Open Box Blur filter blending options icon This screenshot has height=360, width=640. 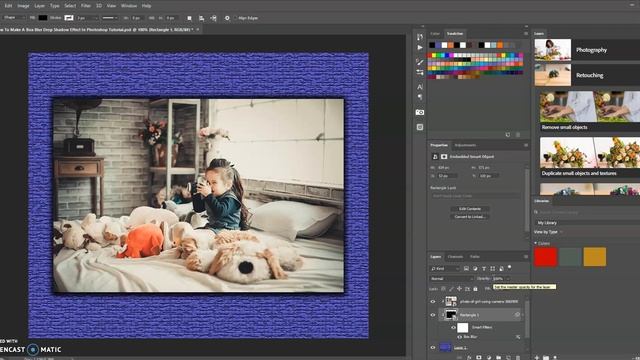[518, 337]
